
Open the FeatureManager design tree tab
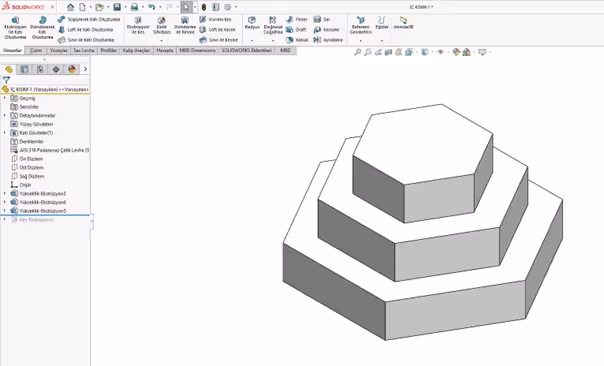9,69
